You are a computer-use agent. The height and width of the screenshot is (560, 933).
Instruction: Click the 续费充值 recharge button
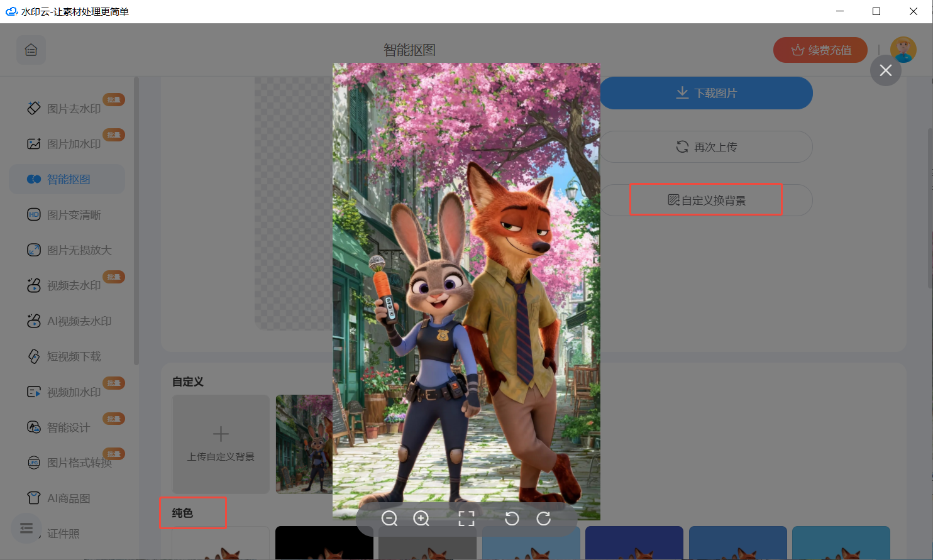click(x=820, y=50)
